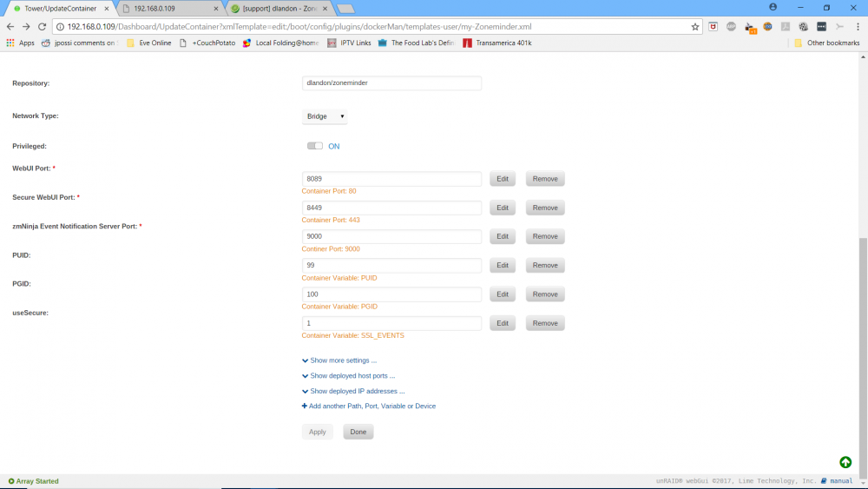Expand Show deployed host ports
The width and height of the screenshot is (868, 489).
tap(349, 376)
